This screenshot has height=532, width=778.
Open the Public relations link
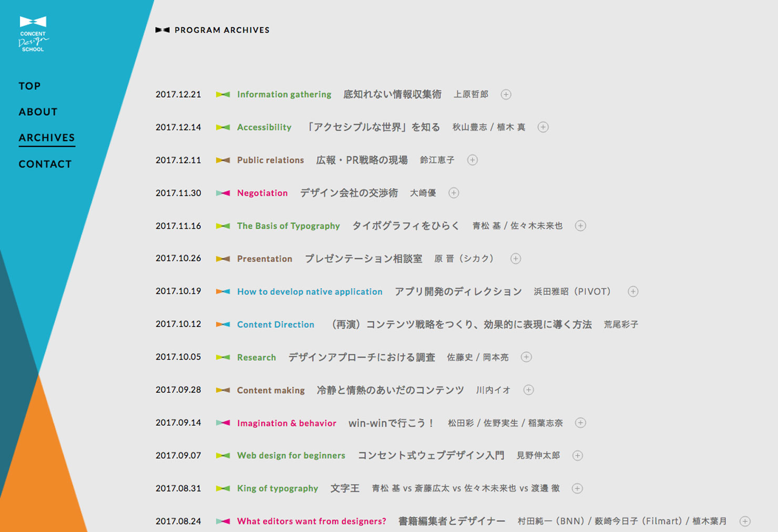(x=271, y=160)
